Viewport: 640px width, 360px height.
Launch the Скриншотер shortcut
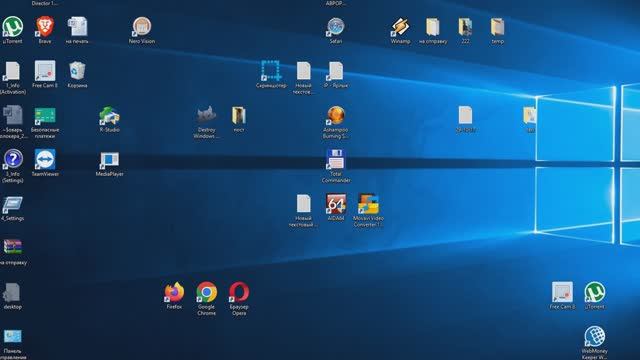click(x=271, y=71)
